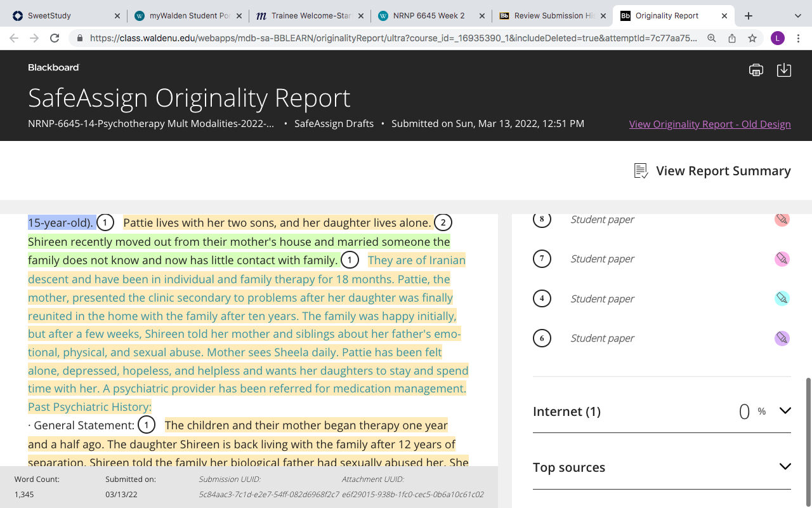The image size is (812, 508).
Task: Switch to the Review Submission History tab
Action: (x=552, y=16)
